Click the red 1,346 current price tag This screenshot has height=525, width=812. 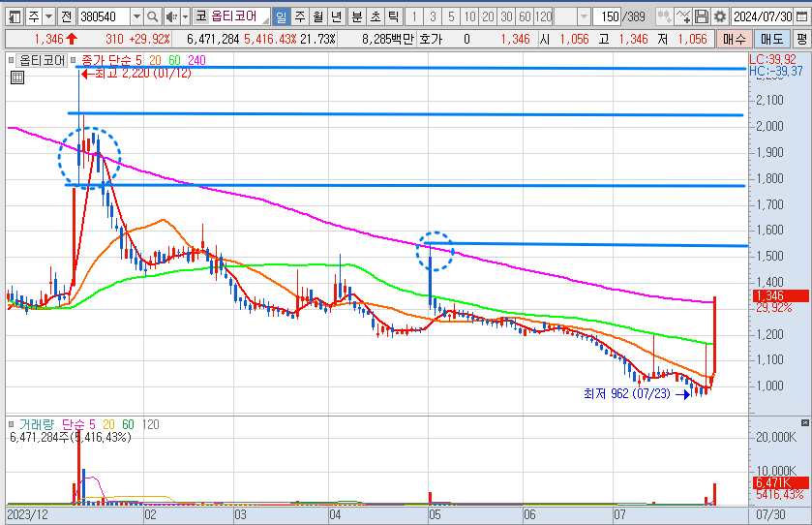coord(780,296)
